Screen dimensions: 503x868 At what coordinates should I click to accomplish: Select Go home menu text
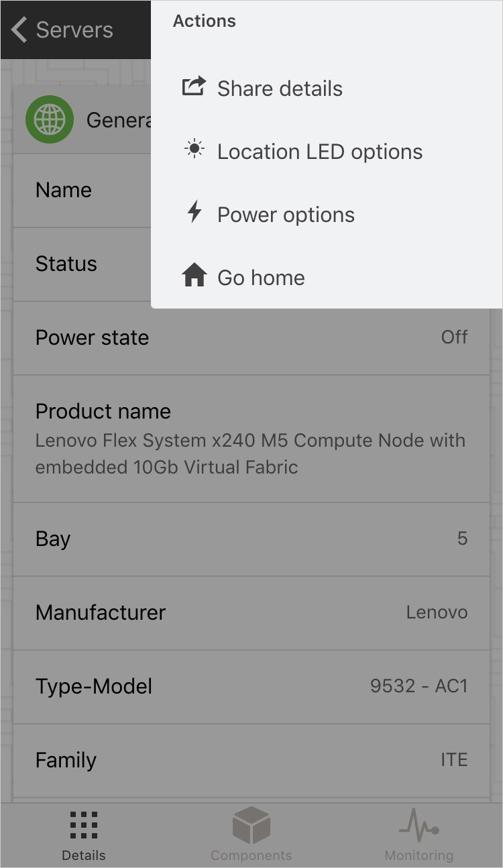pos(261,278)
